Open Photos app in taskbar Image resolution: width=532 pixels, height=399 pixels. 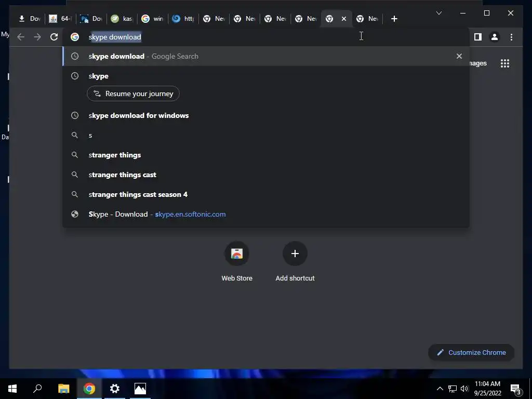click(x=140, y=389)
